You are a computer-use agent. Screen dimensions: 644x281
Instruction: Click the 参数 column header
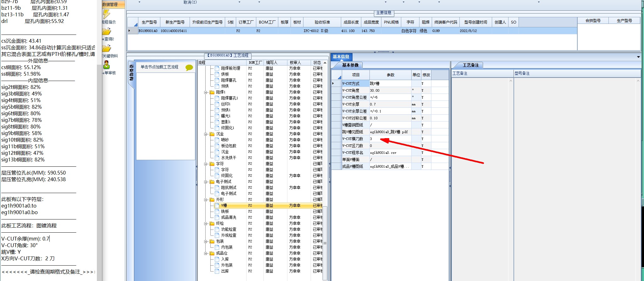390,75
